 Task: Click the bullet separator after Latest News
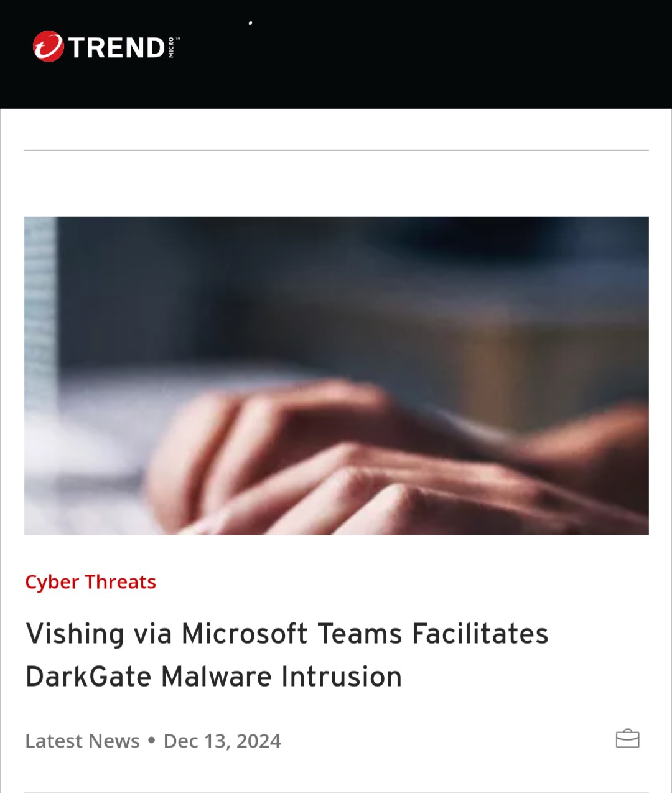pyautogui.click(x=151, y=741)
